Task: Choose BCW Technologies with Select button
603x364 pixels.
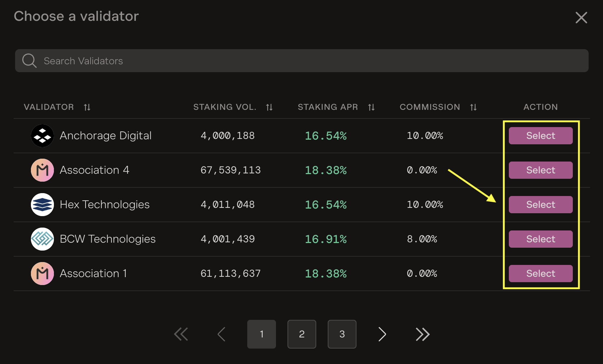Action: click(x=540, y=239)
